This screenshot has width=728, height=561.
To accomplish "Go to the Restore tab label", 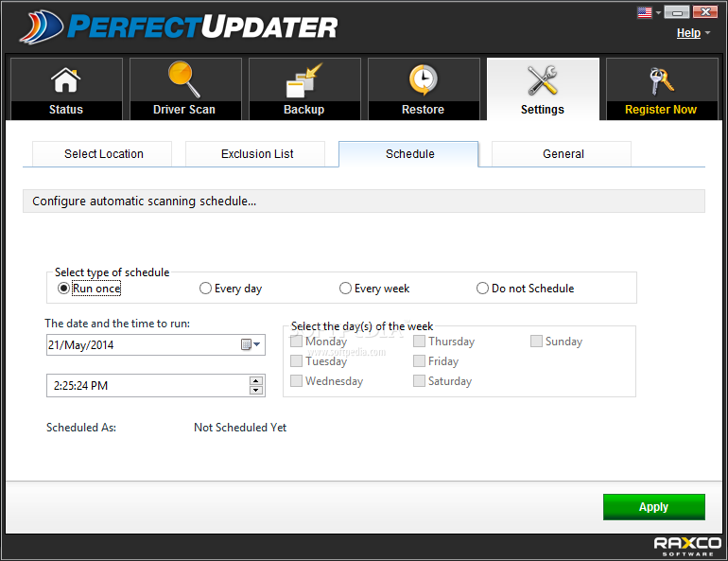I will click(423, 110).
